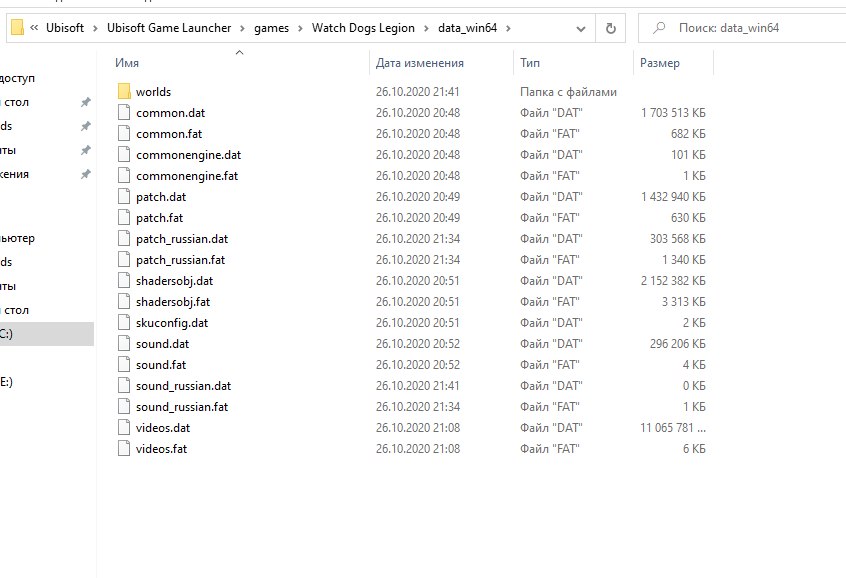This screenshot has height=578, width=846.
Task: Click the videos.fat file icon
Action: tap(124, 449)
